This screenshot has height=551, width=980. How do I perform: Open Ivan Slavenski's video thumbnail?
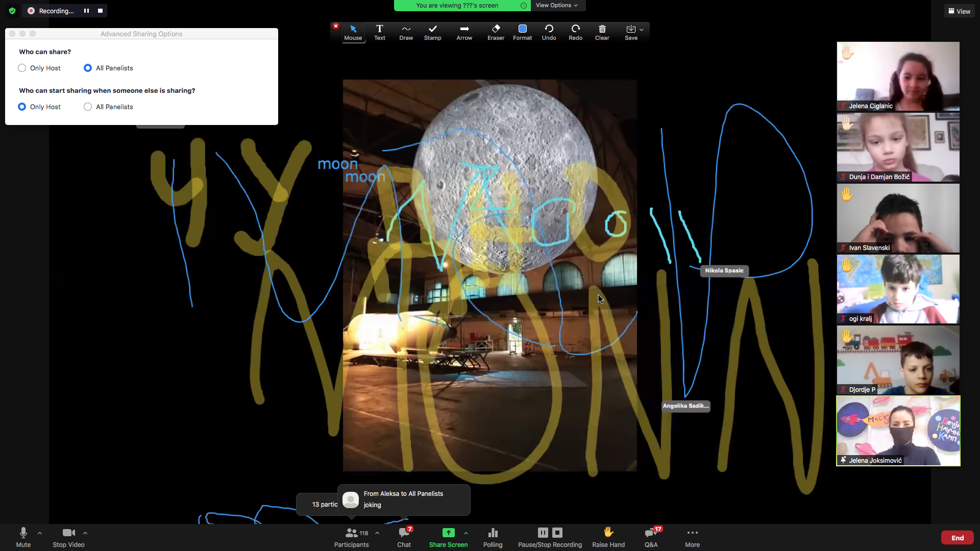pos(898,218)
